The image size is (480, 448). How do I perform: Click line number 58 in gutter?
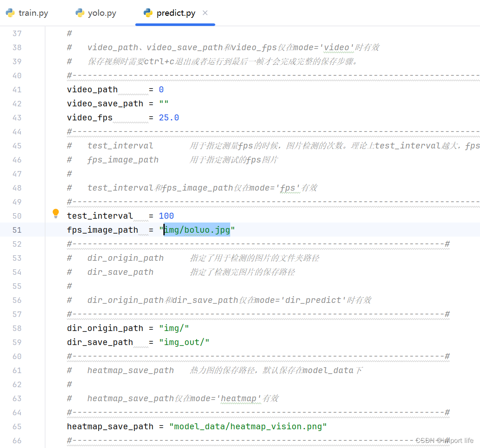click(x=17, y=328)
